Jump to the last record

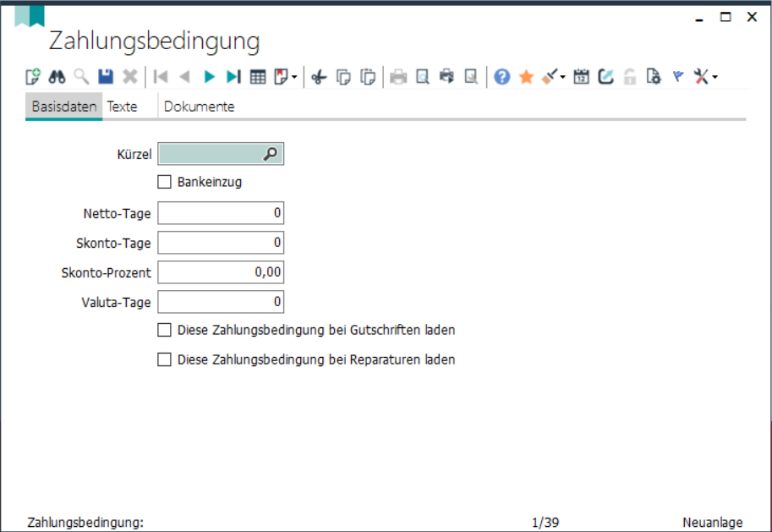(x=233, y=77)
